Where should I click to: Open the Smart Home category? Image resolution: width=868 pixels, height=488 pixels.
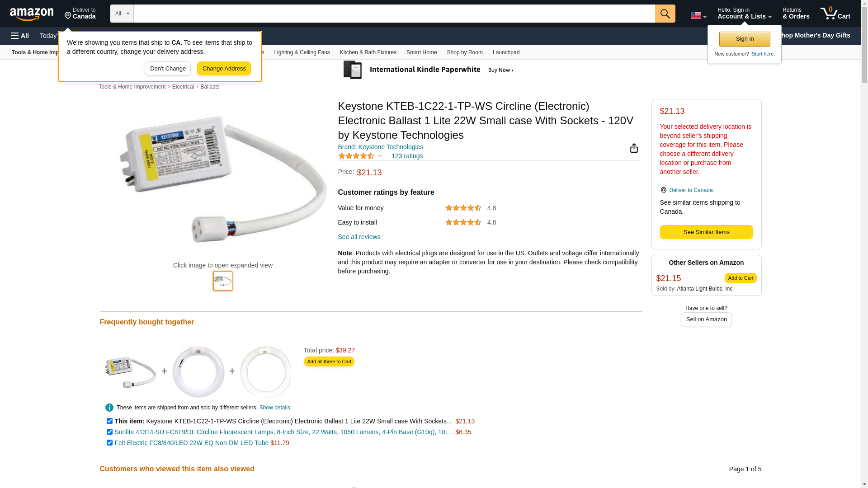(421, 52)
